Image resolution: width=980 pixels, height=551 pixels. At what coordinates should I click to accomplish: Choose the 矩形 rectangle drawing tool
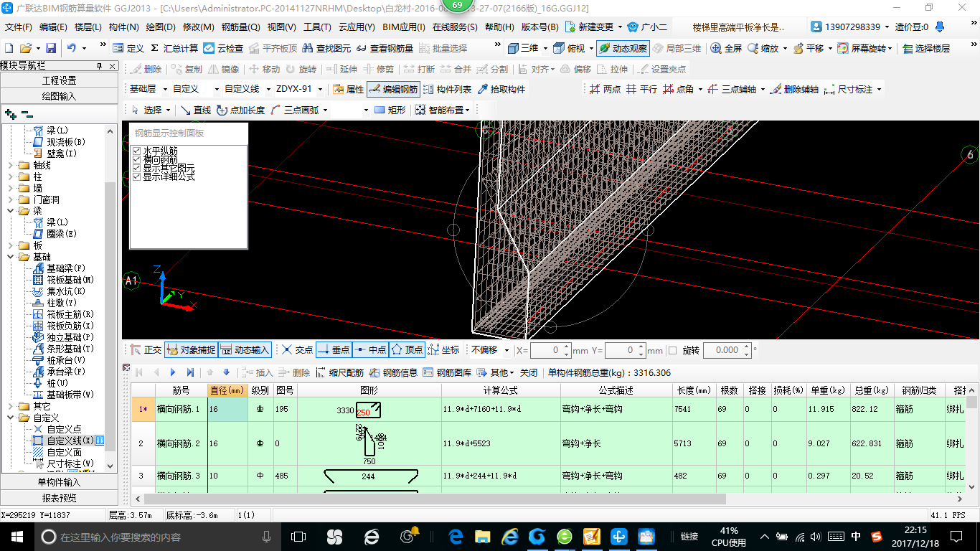390,110
